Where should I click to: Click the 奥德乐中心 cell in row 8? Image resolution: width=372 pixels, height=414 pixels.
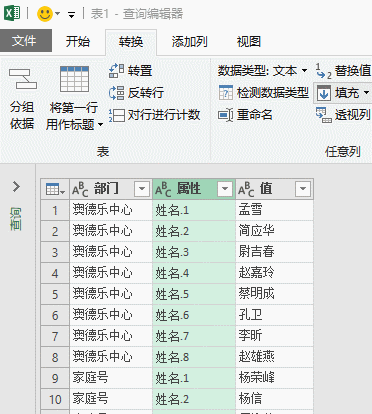pos(111,357)
